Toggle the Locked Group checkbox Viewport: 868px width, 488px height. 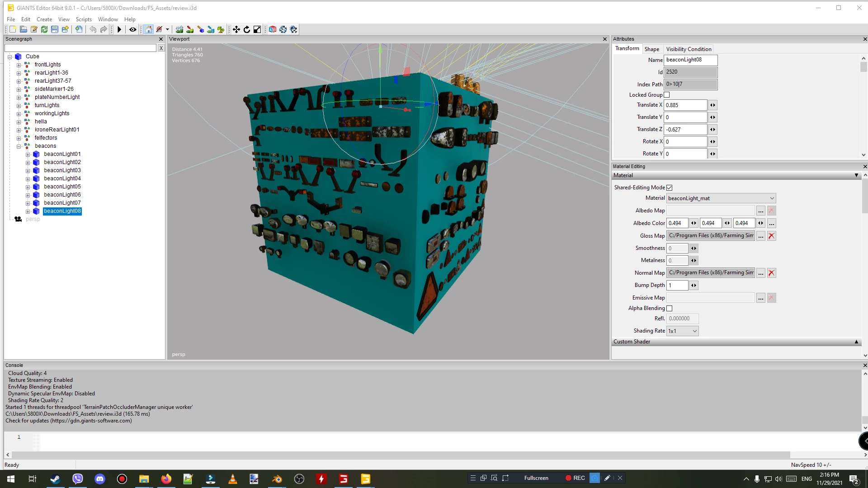coord(666,95)
